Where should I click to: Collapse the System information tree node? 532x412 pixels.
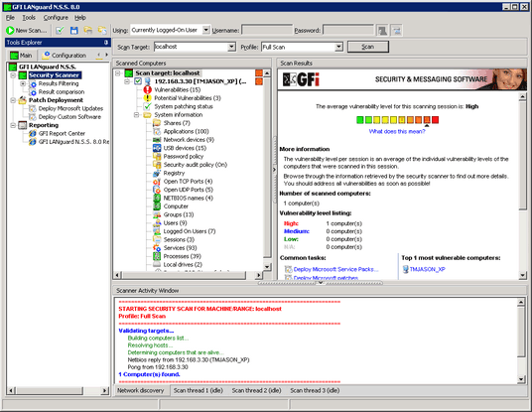tap(136, 115)
